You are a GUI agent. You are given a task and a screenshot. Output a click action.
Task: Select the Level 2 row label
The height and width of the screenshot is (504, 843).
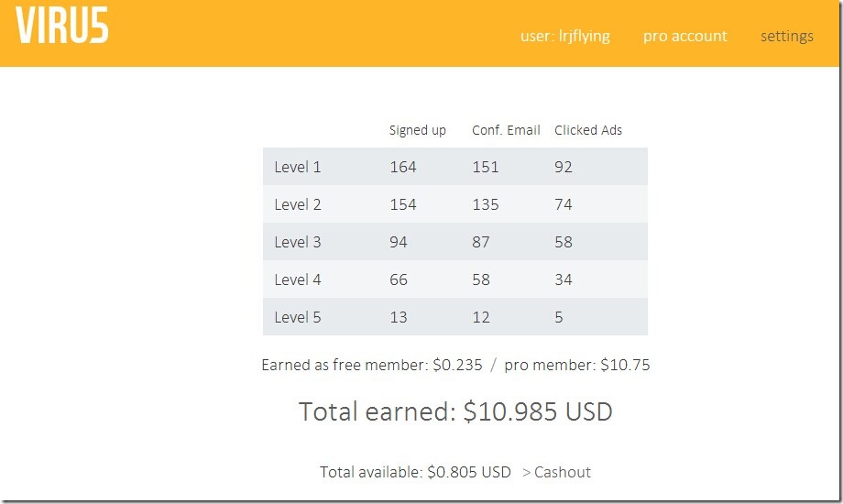pyautogui.click(x=298, y=205)
